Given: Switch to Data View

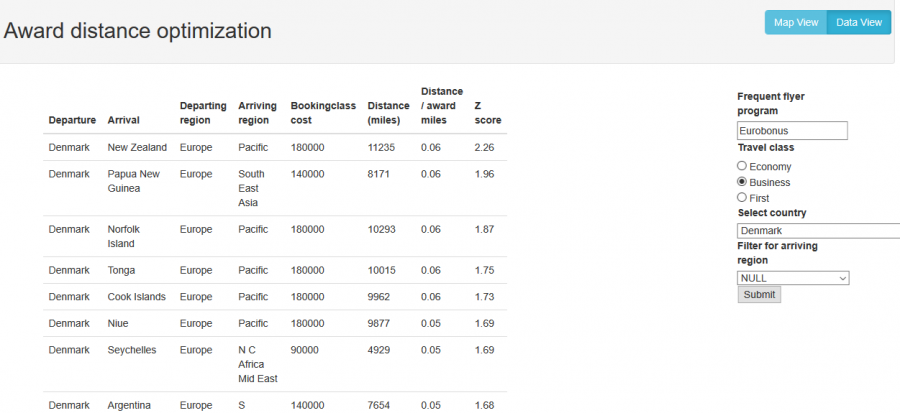Looking at the screenshot, I should pos(859,22).
